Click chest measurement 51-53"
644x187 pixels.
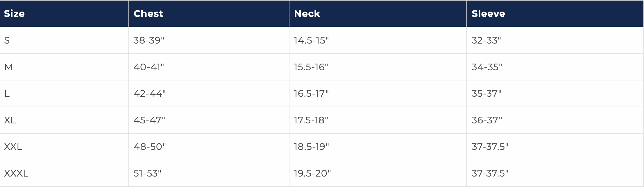tap(147, 173)
